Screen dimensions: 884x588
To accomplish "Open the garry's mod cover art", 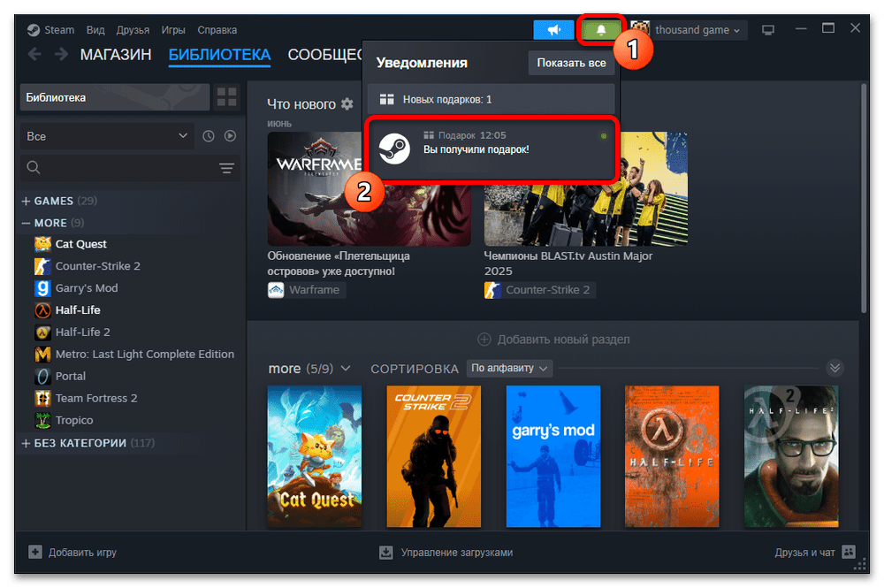I will pos(553,456).
